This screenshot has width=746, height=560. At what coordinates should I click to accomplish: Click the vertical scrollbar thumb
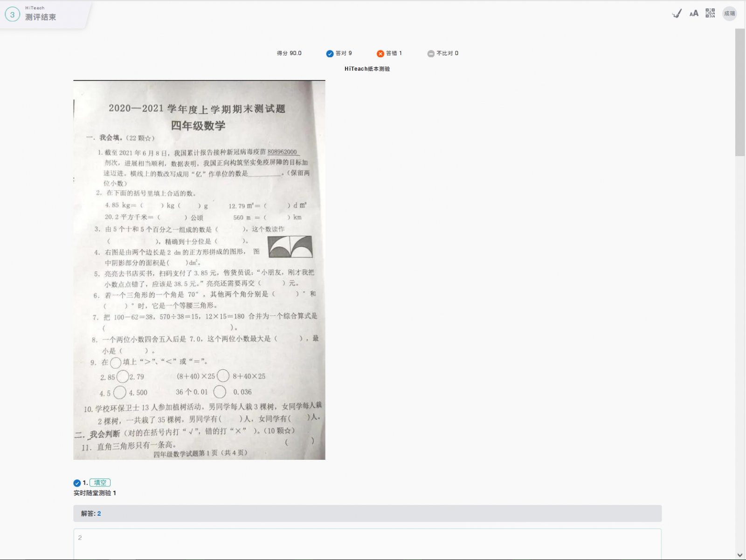(x=740, y=92)
